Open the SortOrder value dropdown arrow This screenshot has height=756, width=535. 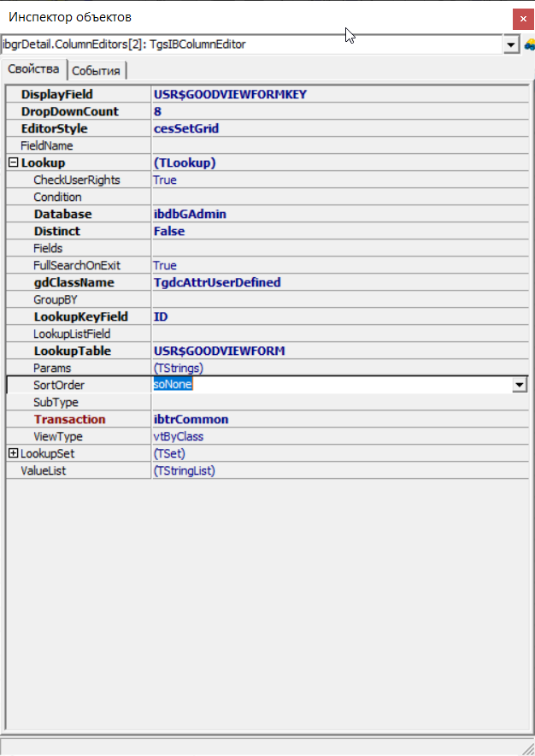pyautogui.click(x=518, y=386)
